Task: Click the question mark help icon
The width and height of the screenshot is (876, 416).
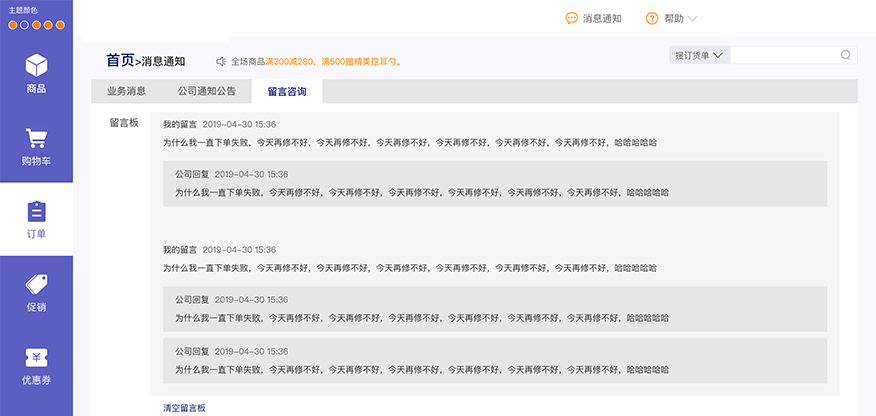Action: [652, 18]
